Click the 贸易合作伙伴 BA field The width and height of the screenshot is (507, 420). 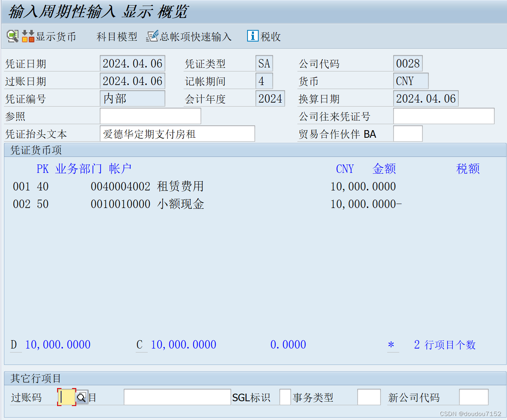click(408, 133)
